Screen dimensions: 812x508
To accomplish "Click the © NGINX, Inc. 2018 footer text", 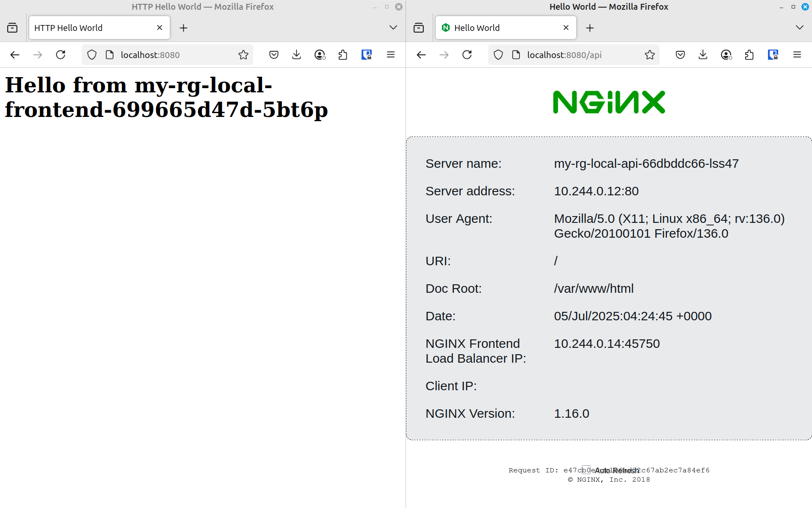I will 609,480.
